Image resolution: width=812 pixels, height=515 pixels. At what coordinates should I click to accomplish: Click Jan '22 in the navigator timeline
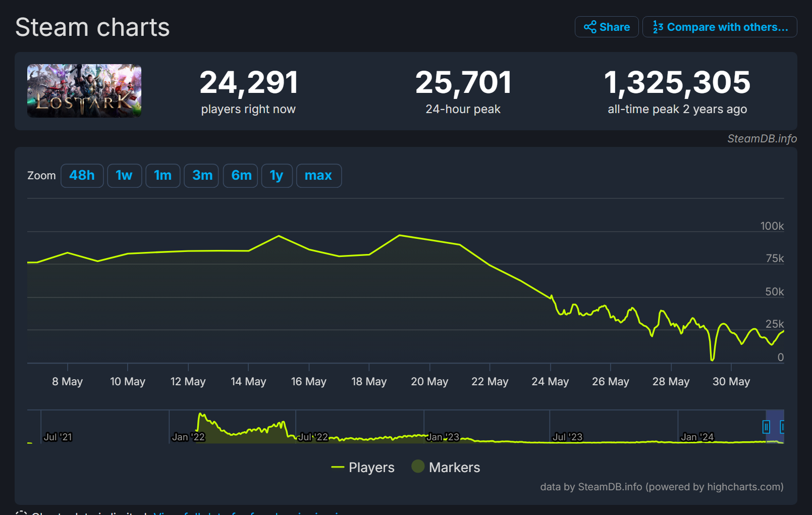[188, 437]
